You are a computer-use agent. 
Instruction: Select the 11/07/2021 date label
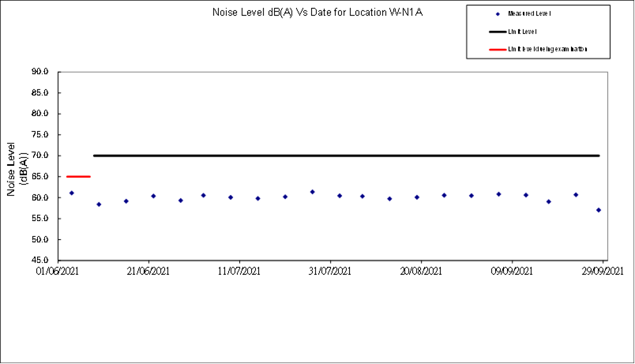coord(239,272)
